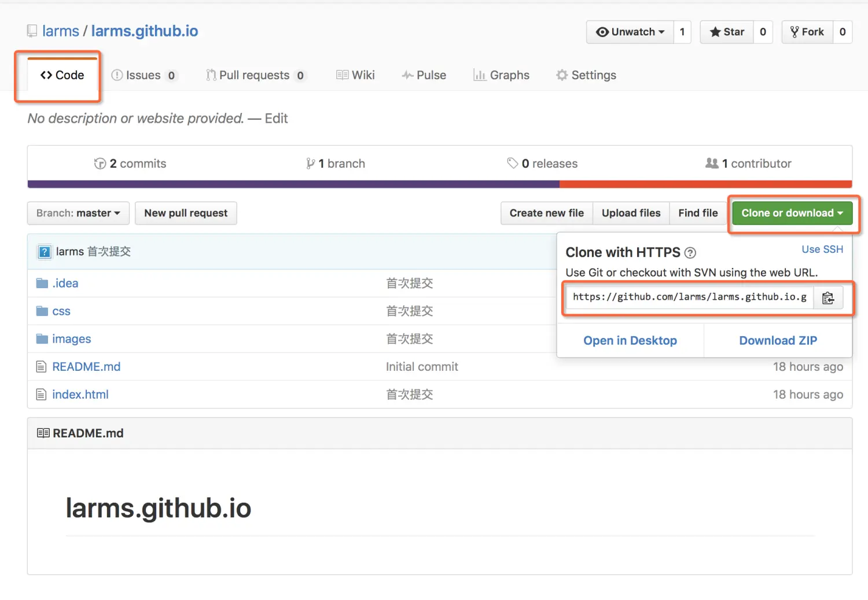Open the larms.github.io repository name link
The height and width of the screenshot is (600, 868).
(145, 31)
